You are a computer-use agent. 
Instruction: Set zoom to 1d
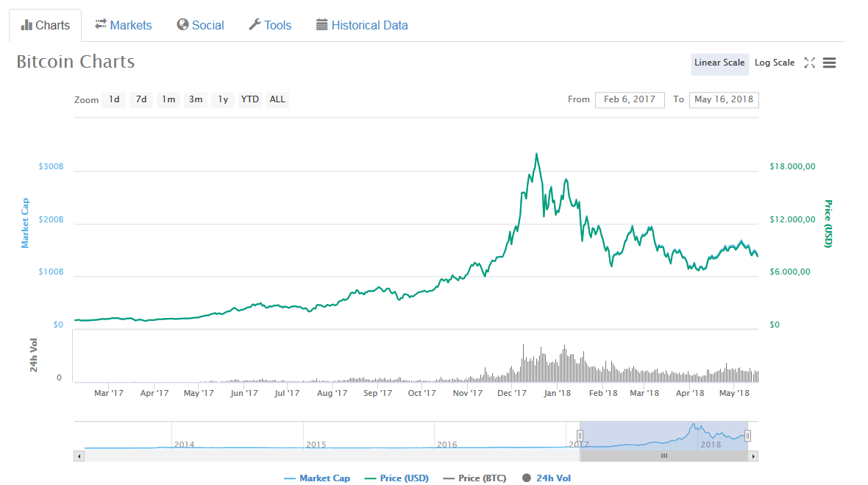(x=114, y=99)
